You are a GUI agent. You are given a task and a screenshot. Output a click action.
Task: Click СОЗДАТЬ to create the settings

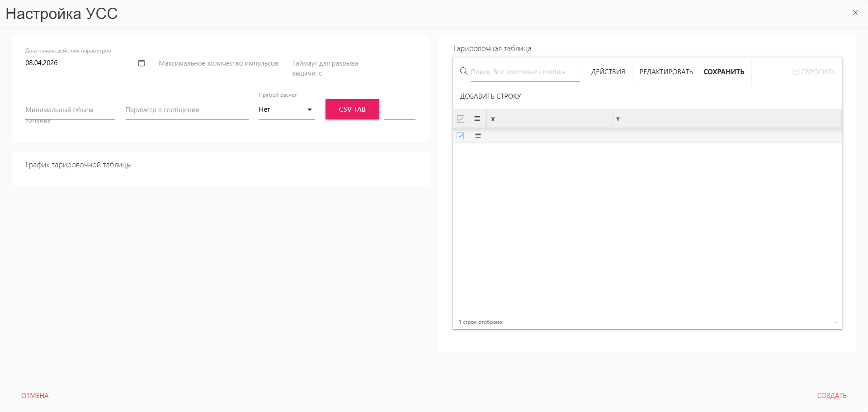pos(831,396)
